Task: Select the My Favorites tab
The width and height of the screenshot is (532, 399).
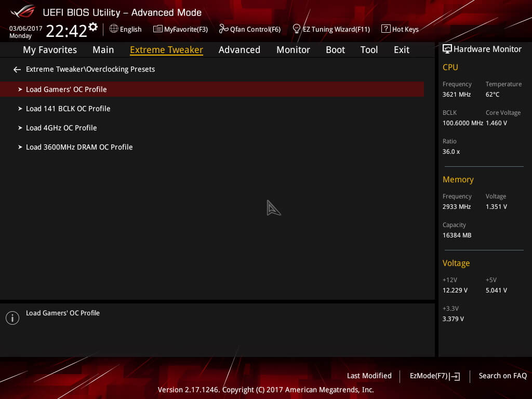Action: click(x=50, y=50)
